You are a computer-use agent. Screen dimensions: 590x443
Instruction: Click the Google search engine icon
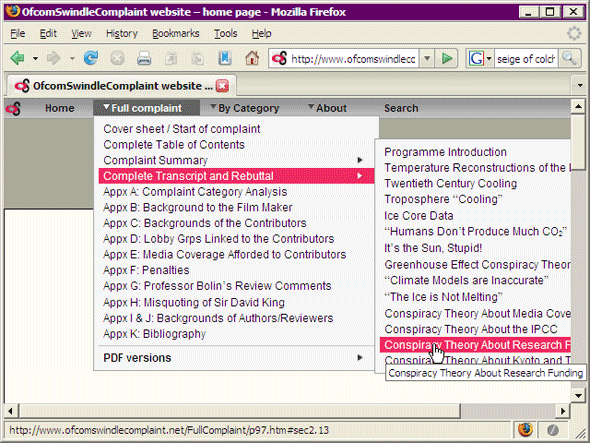(x=476, y=59)
